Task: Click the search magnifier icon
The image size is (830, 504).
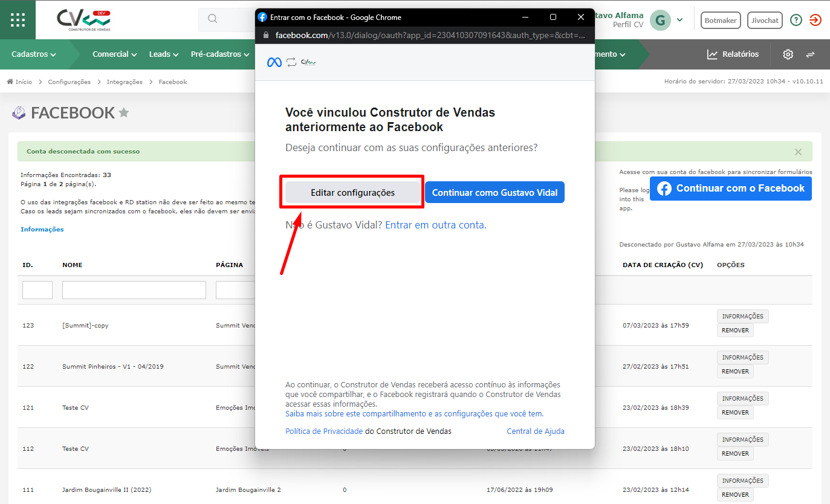Action: (212, 19)
